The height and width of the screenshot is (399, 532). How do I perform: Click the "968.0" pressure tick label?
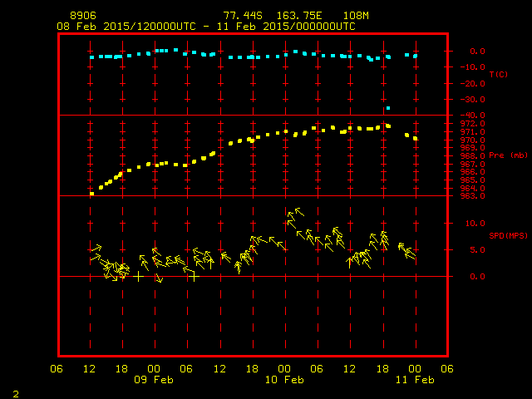point(473,156)
